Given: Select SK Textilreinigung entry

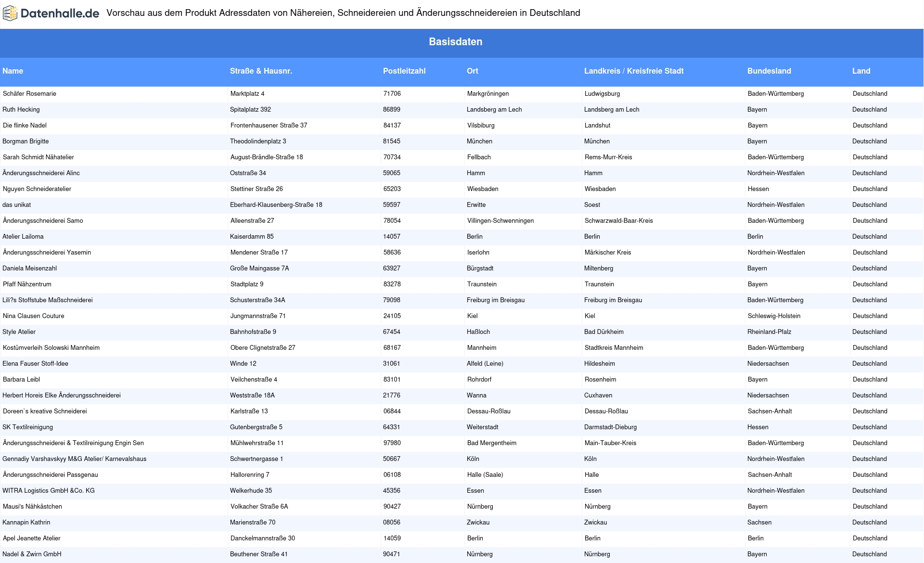Looking at the screenshot, I should coord(27,427).
